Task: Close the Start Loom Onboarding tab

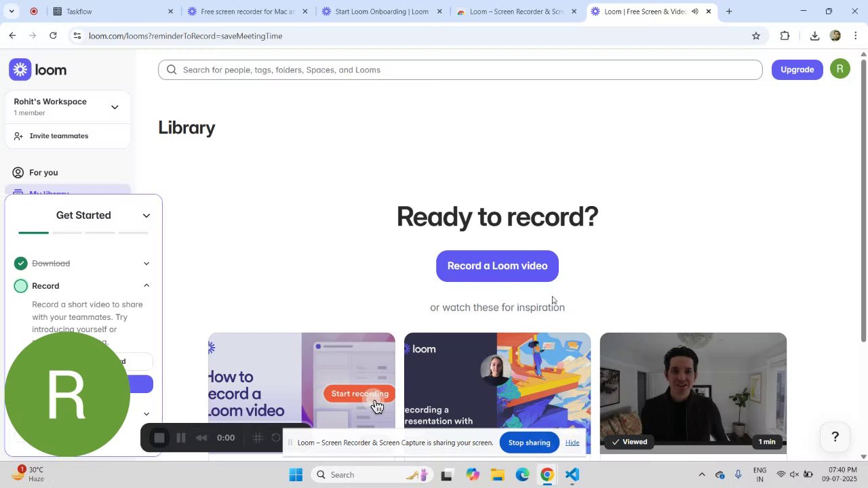Action: click(x=439, y=12)
